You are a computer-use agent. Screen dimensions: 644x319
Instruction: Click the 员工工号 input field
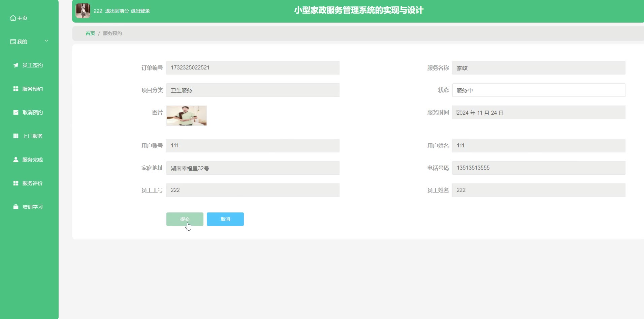pyautogui.click(x=253, y=190)
